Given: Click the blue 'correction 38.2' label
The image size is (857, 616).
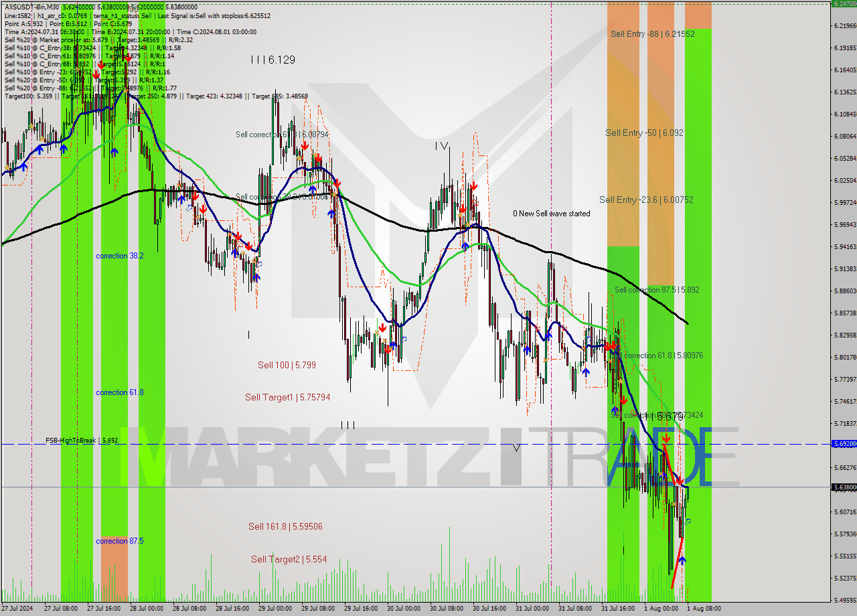Looking at the screenshot, I should tap(119, 256).
